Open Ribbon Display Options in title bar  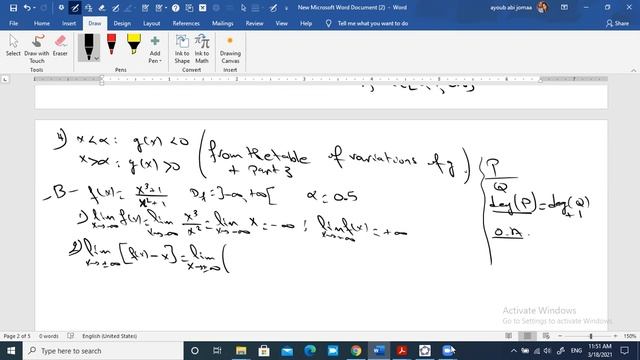tap(564, 7)
